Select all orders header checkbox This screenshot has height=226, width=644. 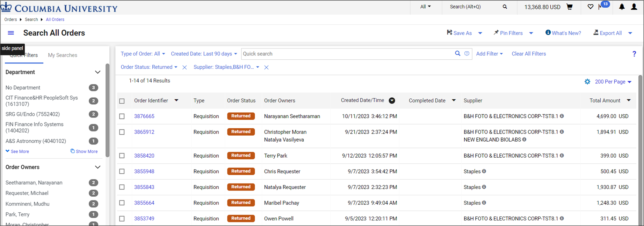click(122, 101)
